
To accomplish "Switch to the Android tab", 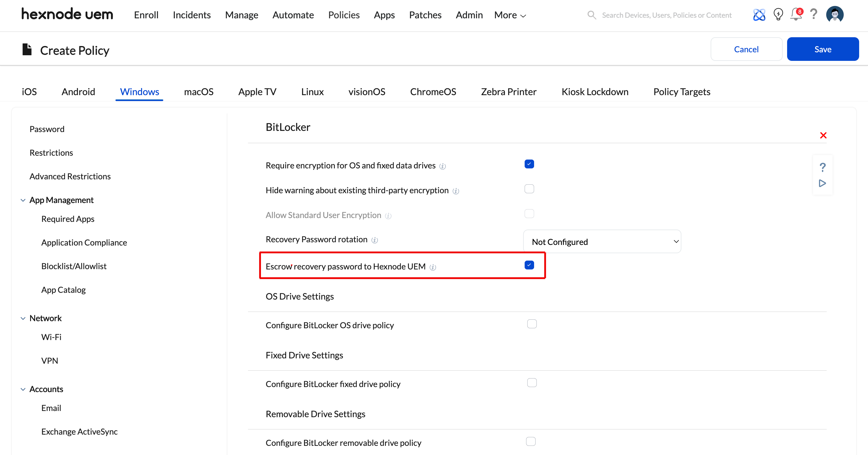I will click(x=78, y=91).
